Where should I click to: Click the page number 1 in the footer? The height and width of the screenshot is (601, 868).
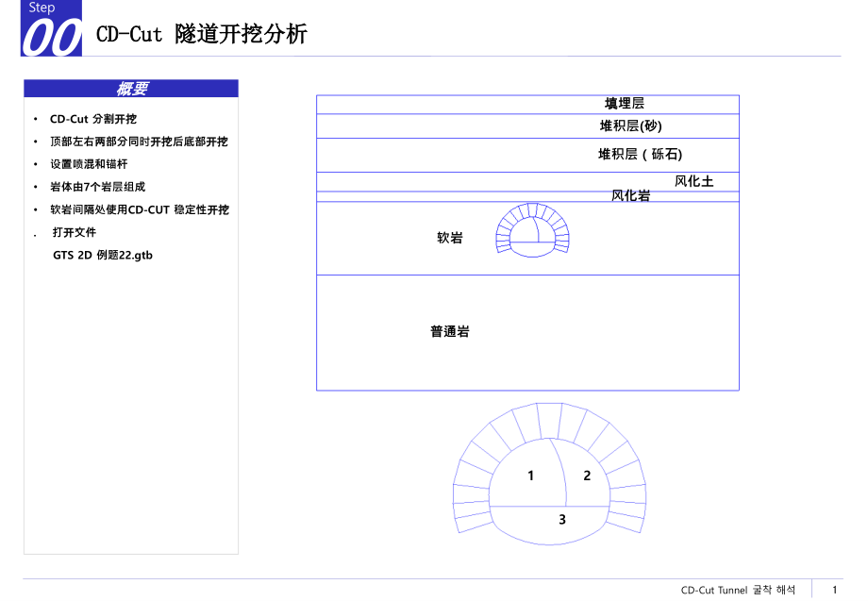835,590
